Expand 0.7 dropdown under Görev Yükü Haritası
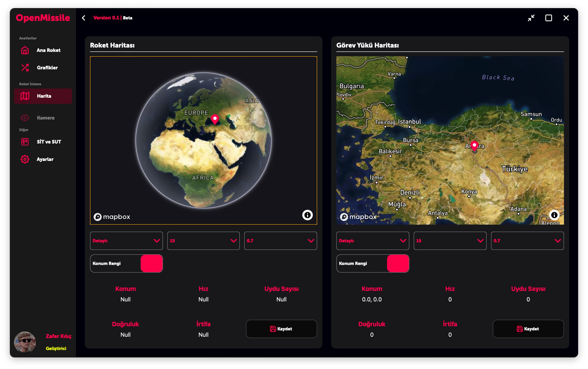 coord(527,241)
